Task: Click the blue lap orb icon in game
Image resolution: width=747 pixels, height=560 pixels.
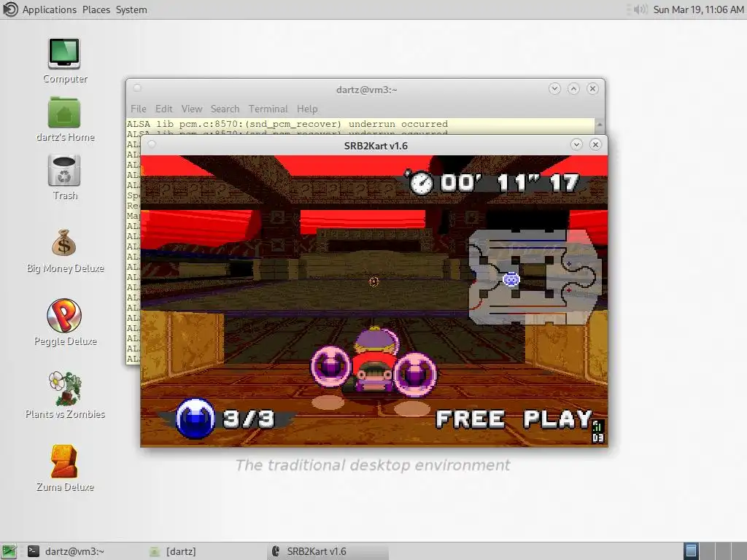Action: pyautogui.click(x=196, y=418)
